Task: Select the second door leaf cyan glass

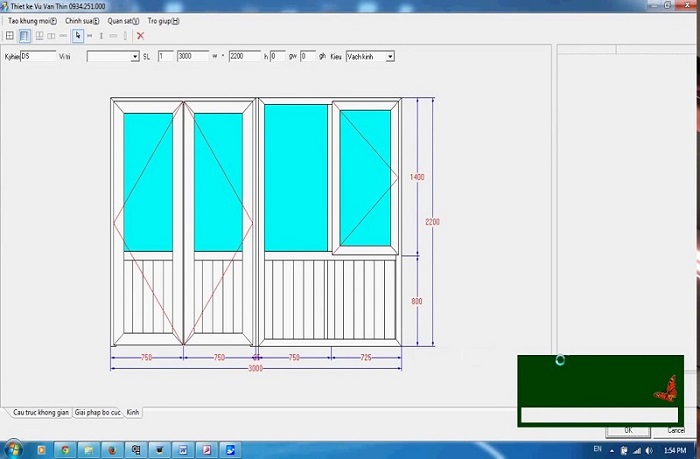Action: (218, 182)
